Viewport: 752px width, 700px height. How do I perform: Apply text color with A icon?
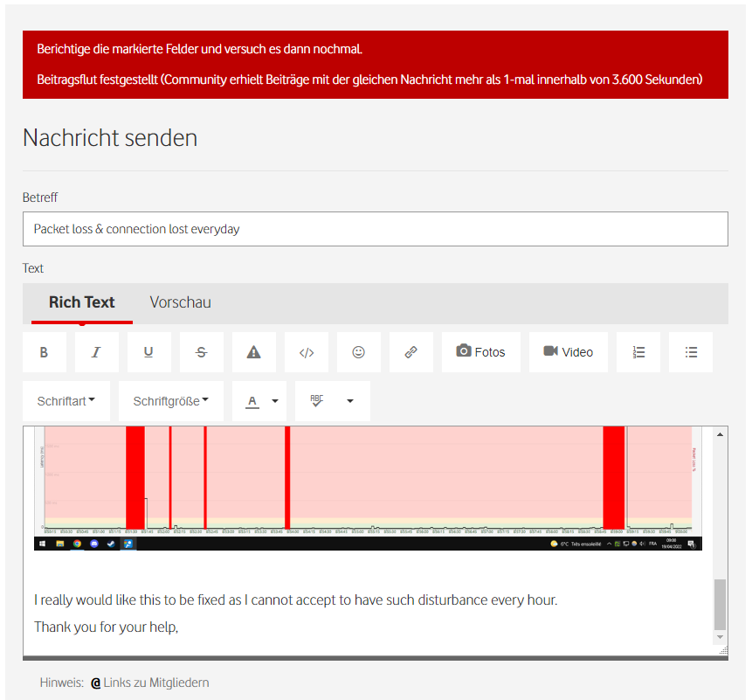pos(252,401)
